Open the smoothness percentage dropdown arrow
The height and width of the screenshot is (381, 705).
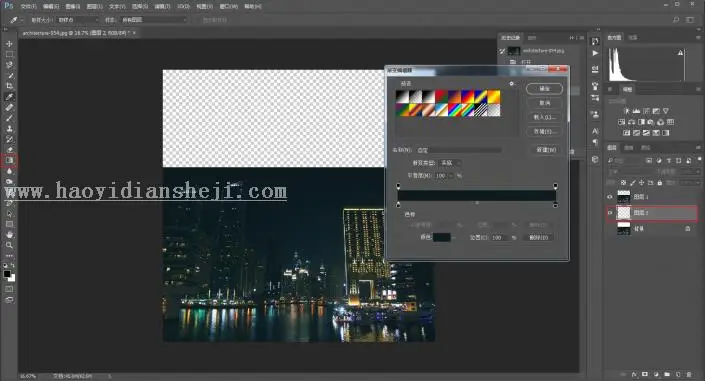[451, 176]
